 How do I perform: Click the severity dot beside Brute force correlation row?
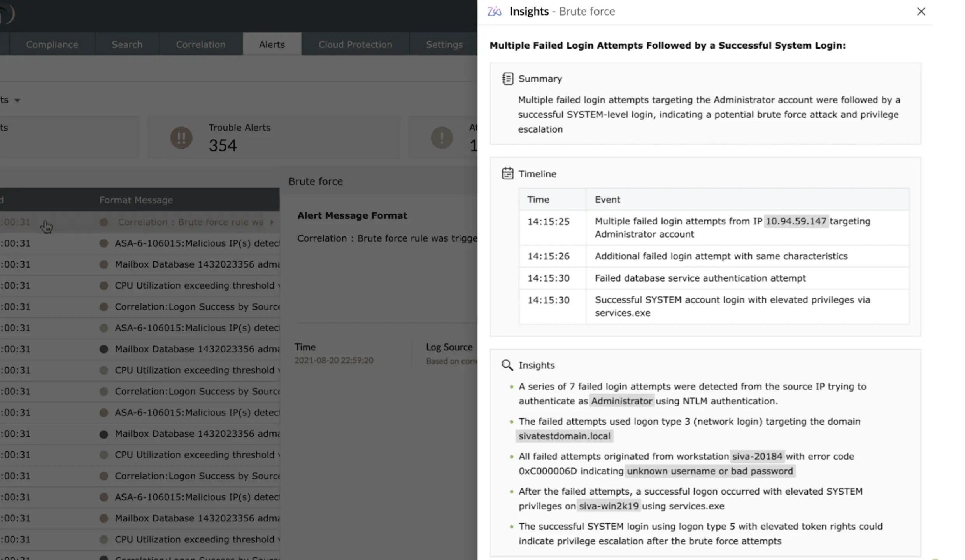pyautogui.click(x=104, y=222)
